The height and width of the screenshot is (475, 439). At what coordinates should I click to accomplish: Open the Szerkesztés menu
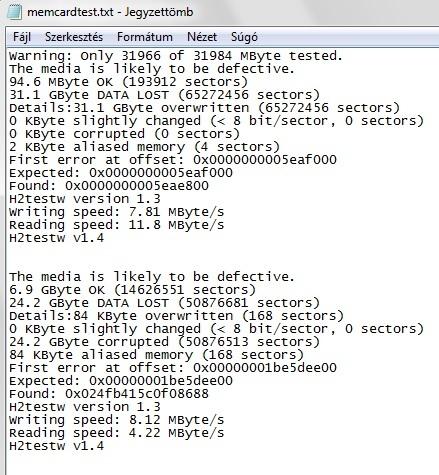[74, 37]
